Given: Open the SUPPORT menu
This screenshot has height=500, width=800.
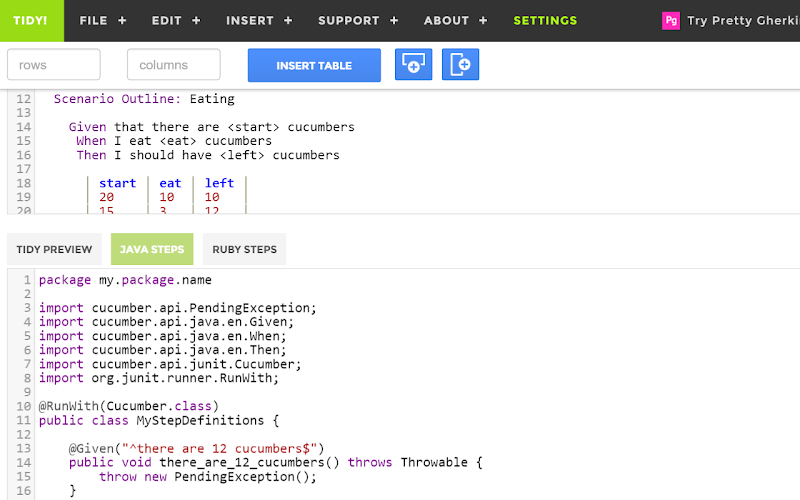Looking at the screenshot, I should pos(348,20).
